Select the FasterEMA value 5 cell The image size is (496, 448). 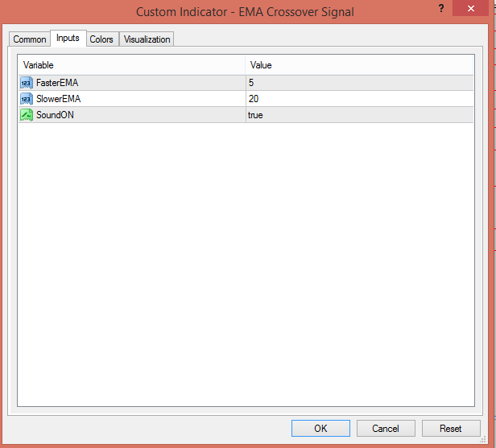(x=359, y=83)
